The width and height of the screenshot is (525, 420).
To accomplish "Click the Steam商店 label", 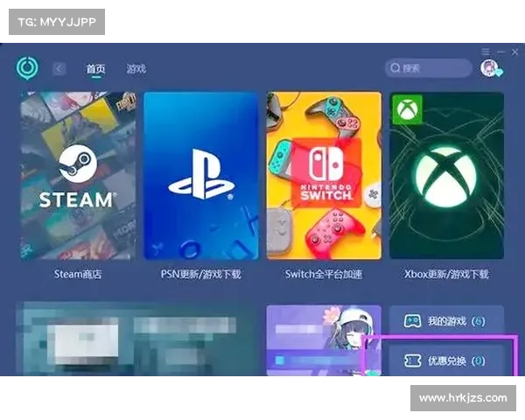I will (x=78, y=274).
